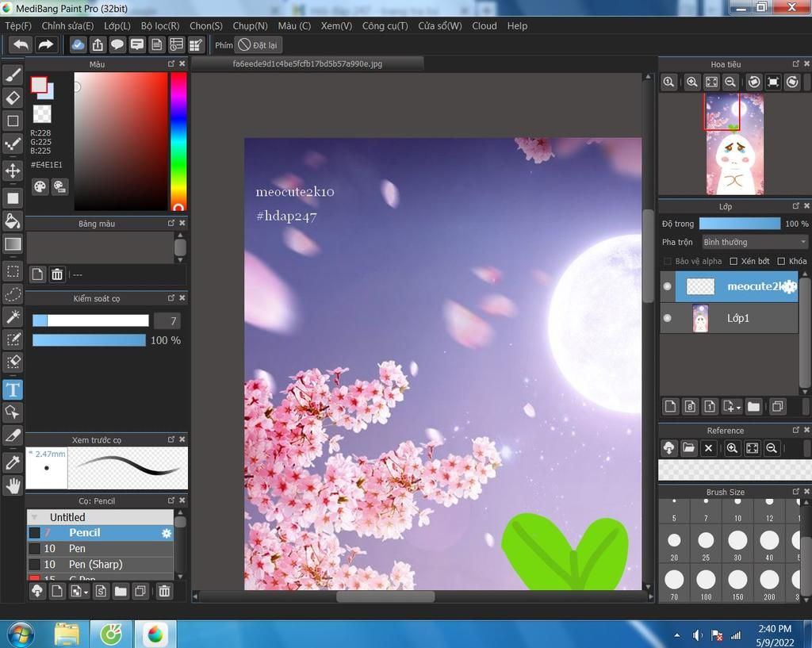812x648 pixels.
Task: Clear reference image with X icon
Action: [x=708, y=448]
